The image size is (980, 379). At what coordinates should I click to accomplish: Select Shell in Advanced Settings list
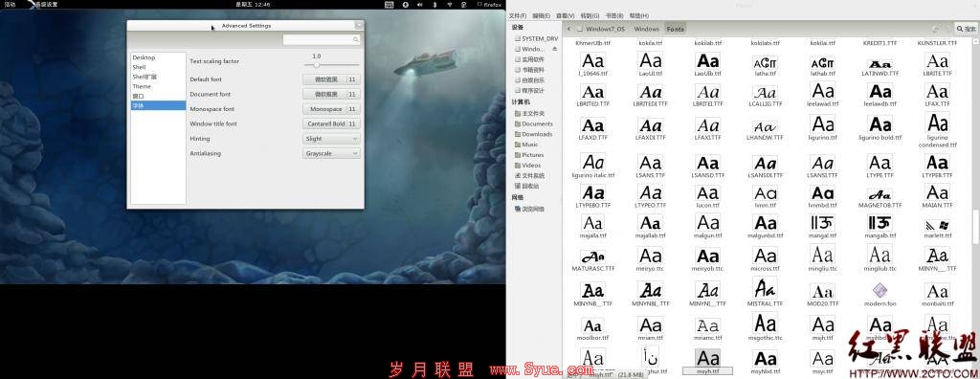[x=140, y=67]
